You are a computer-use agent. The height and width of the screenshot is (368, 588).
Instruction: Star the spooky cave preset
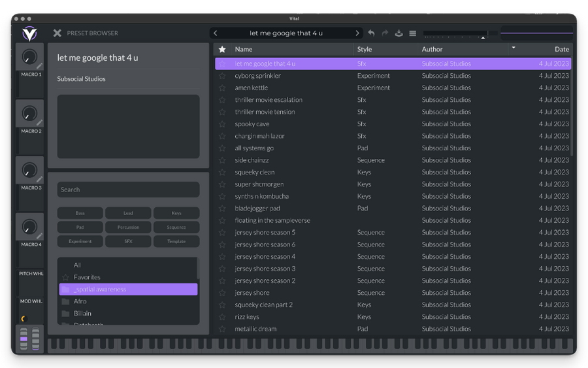[x=222, y=124]
